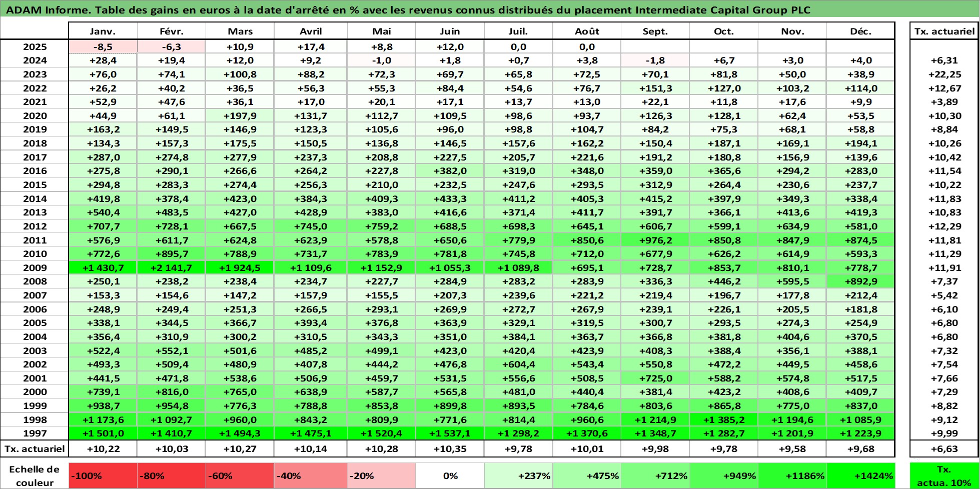Click the -60% color scale swatch
Viewport: 980px width, 489px height.
[x=240, y=476]
